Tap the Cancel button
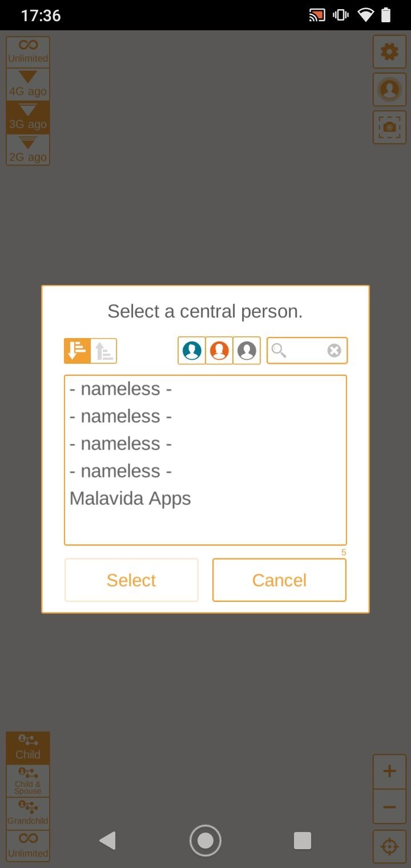The width and height of the screenshot is (411, 868). [280, 580]
